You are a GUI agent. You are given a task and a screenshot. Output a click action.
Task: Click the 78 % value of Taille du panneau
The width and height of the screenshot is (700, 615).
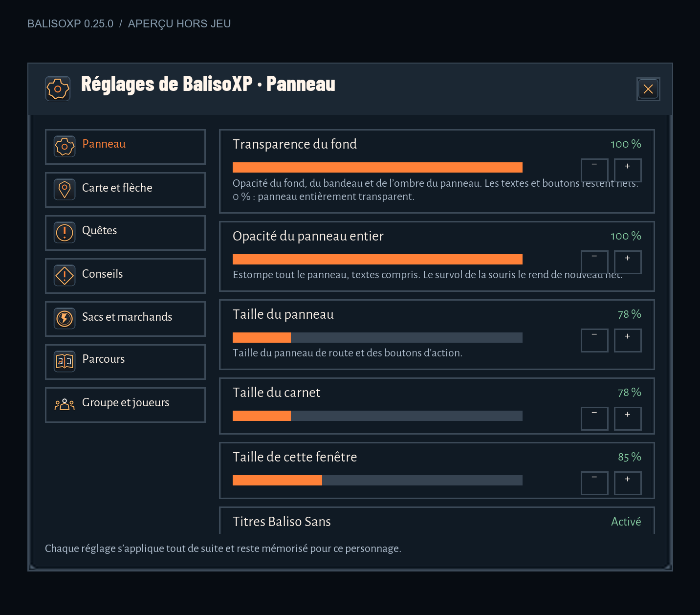pyautogui.click(x=630, y=314)
